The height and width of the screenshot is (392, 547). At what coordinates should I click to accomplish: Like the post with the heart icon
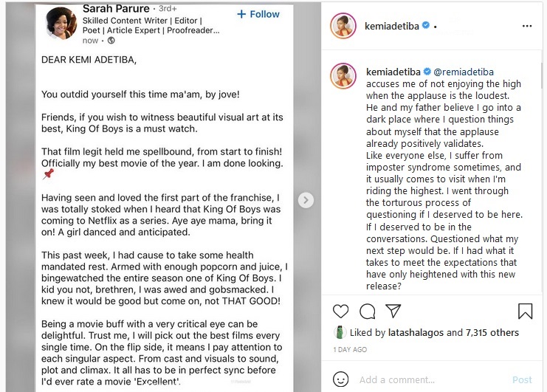[340, 311]
